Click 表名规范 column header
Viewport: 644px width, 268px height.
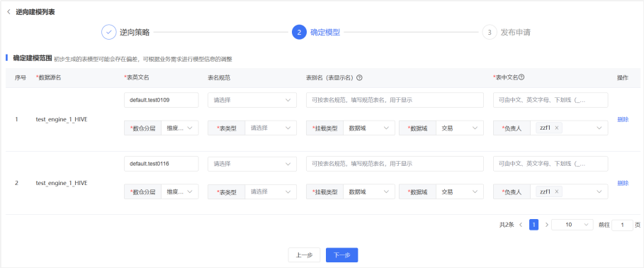click(219, 78)
